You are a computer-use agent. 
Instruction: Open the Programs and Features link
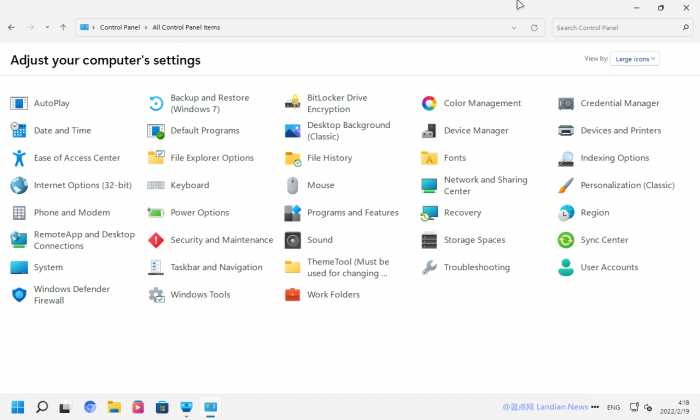coord(352,213)
